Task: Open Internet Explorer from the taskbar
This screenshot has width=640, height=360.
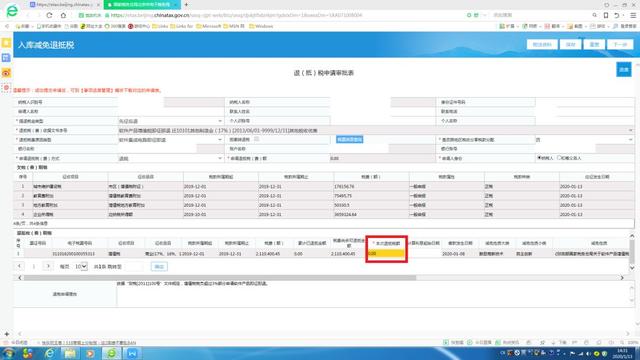Action: click(x=49, y=353)
